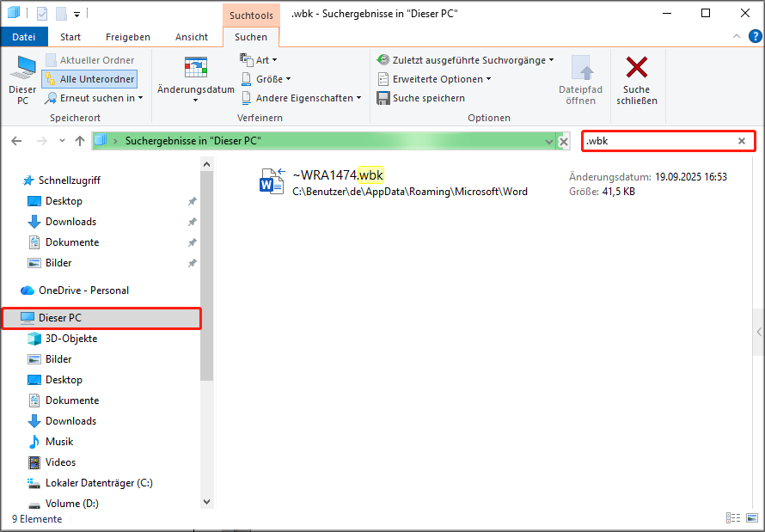Open recent locations dropdown arrow
The image size is (765, 532).
tap(62, 141)
